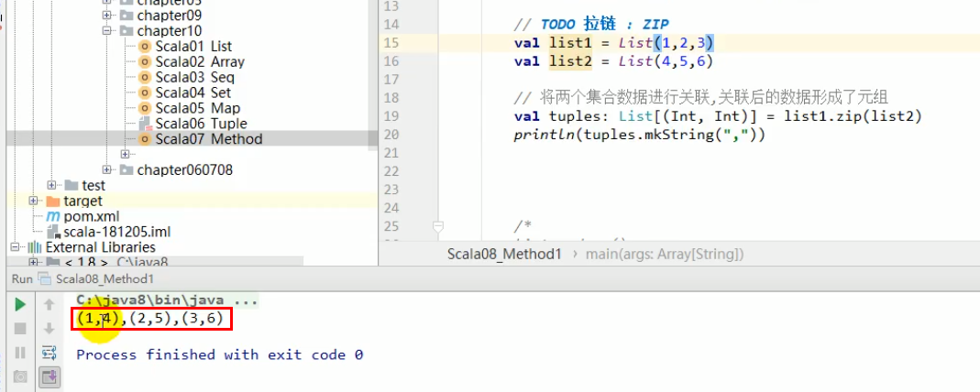Viewport: 980px width, 392px height.
Task: Select Scala07_Method in the project tree
Action: pos(209,138)
